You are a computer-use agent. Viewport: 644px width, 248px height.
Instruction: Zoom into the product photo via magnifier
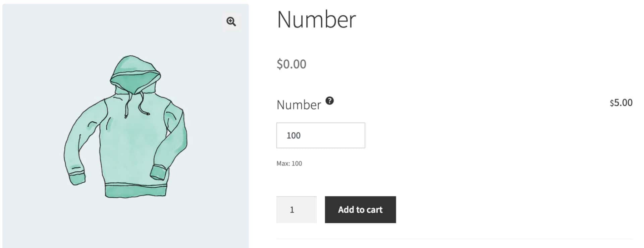[231, 21]
